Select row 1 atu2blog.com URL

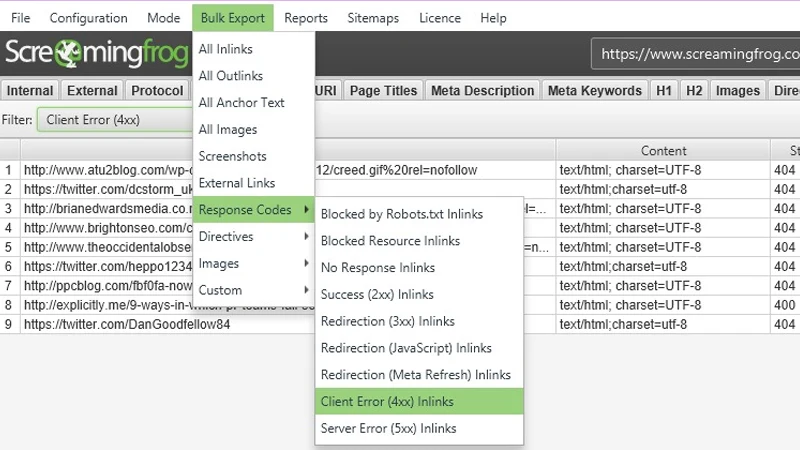(108, 170)
